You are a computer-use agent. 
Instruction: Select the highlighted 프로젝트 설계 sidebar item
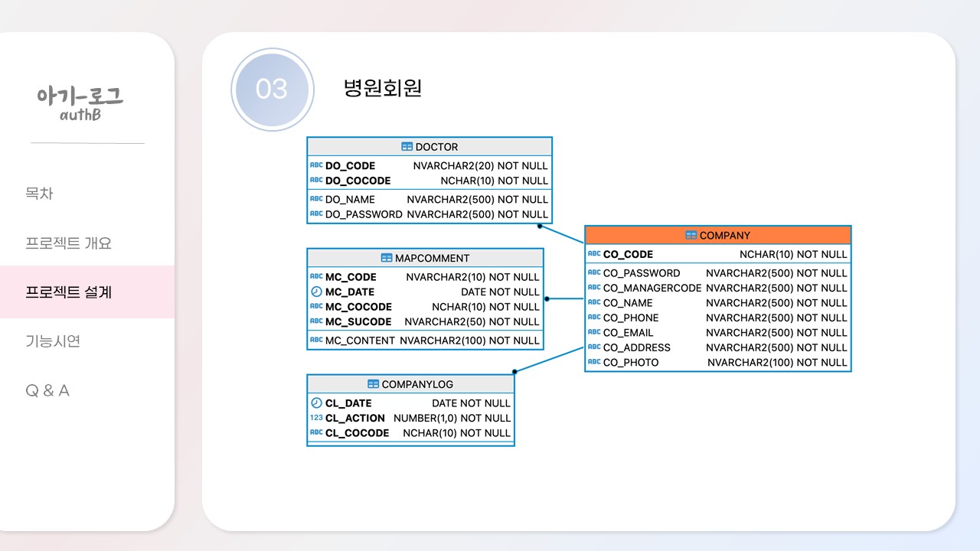87,292
